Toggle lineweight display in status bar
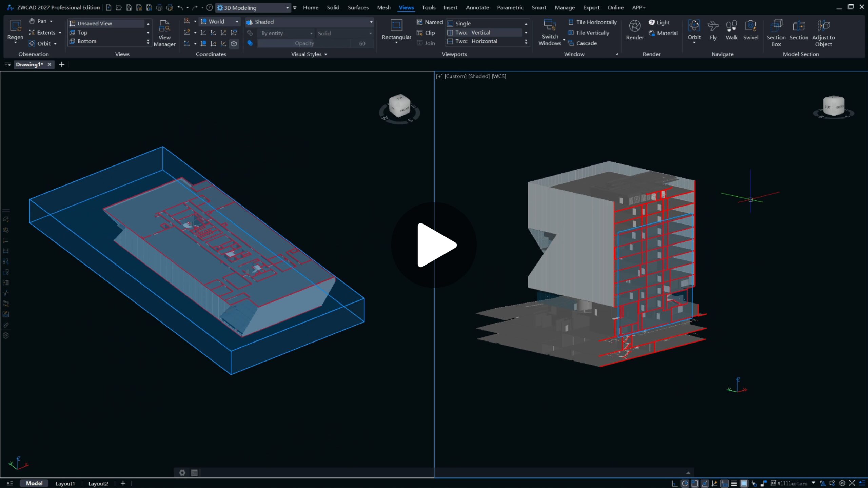Image resolution: width=868 pixels, height=488 pixels. tap(734, 483)
